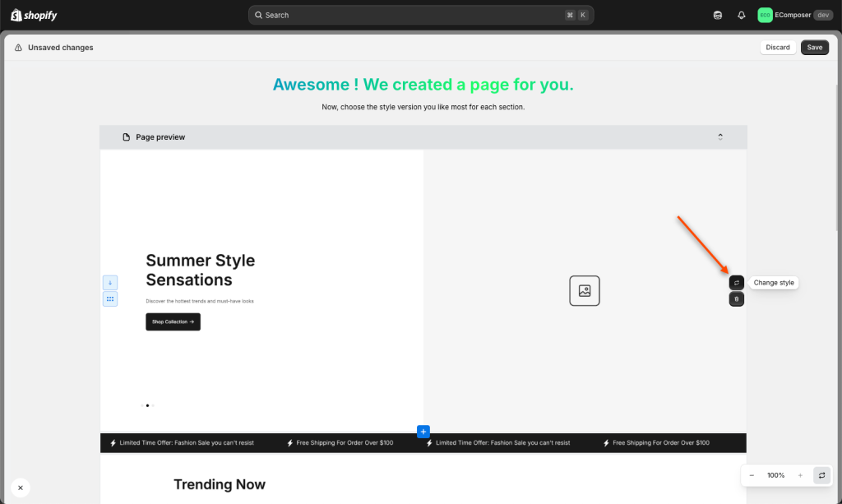Select the active slideshow pagination dot

[x=148, y=405]
